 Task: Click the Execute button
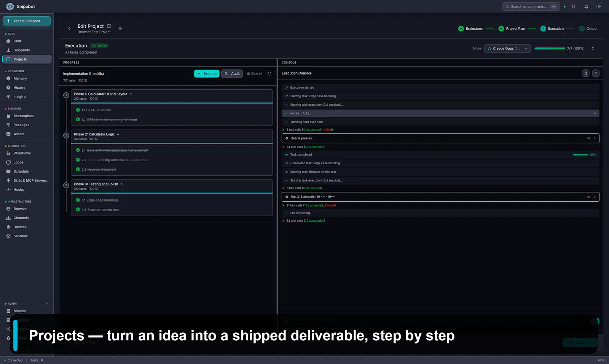[x=207, y=74]
